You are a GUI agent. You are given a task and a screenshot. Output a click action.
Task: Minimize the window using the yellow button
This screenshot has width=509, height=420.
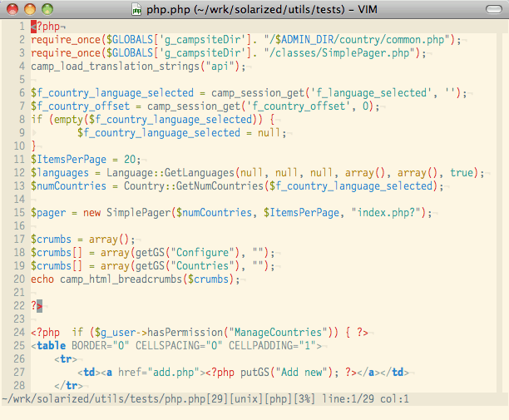click(28, 9)
